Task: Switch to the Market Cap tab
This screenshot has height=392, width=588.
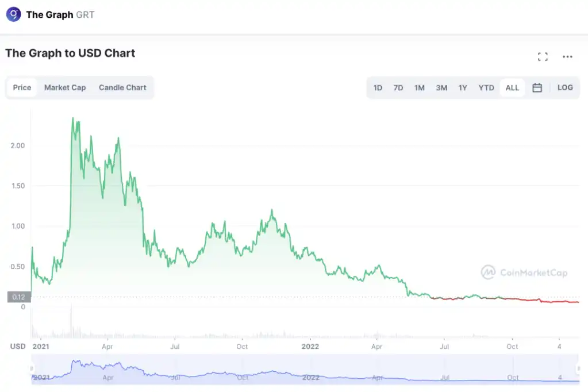Action: (65, 88)
